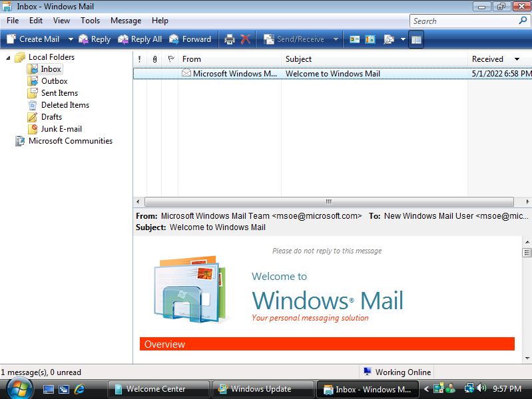This screenshot has height=399, width=532.
Task: Sort by the Priority column header
Action: click(139, 59)
